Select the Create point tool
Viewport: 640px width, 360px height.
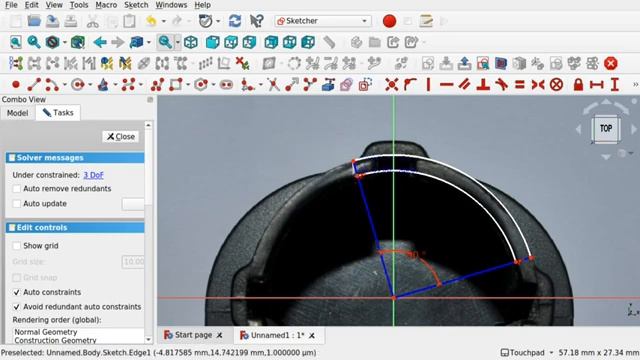point(16,85)
